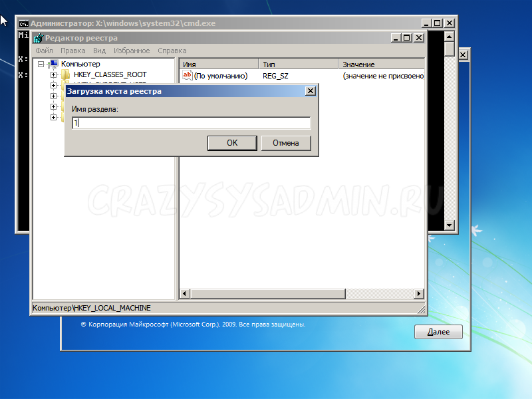This screenshot has width=532, height=399.
Task: Select the (По умолчанию) string value icon
Action: tap(187, 76)
